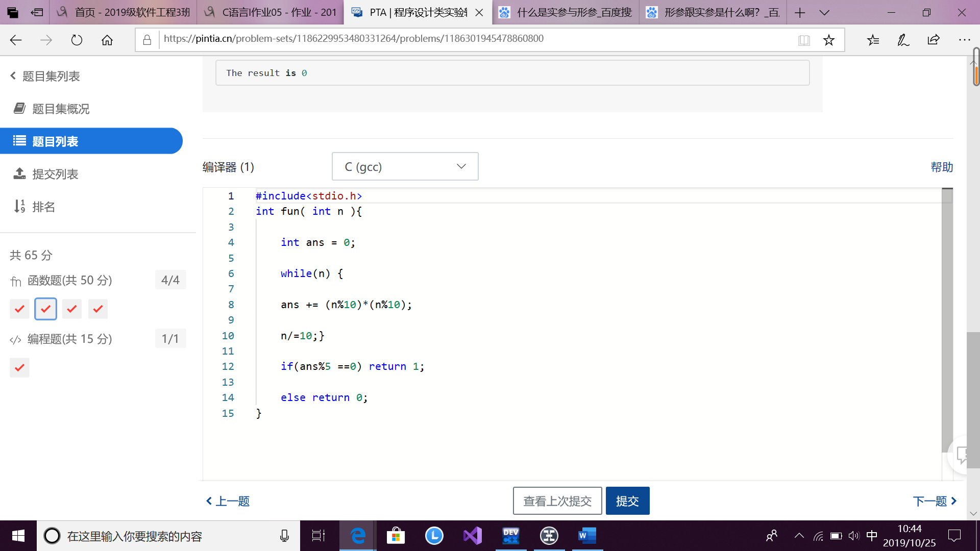Viewport: 980px width, 551px height.
Task: Go to 下一题 next problem link
Action: [934, 500]
